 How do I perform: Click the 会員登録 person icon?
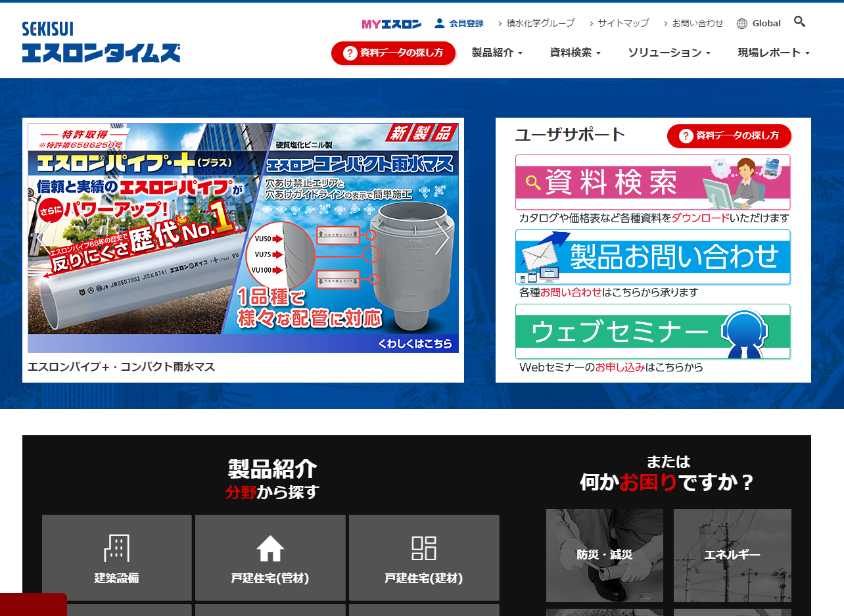(x=440, y=23)
